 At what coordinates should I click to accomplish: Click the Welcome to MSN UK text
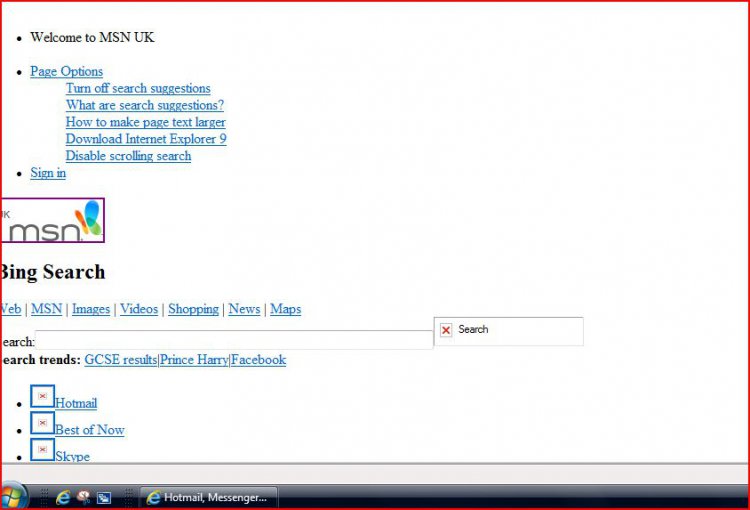click(92, 37)
